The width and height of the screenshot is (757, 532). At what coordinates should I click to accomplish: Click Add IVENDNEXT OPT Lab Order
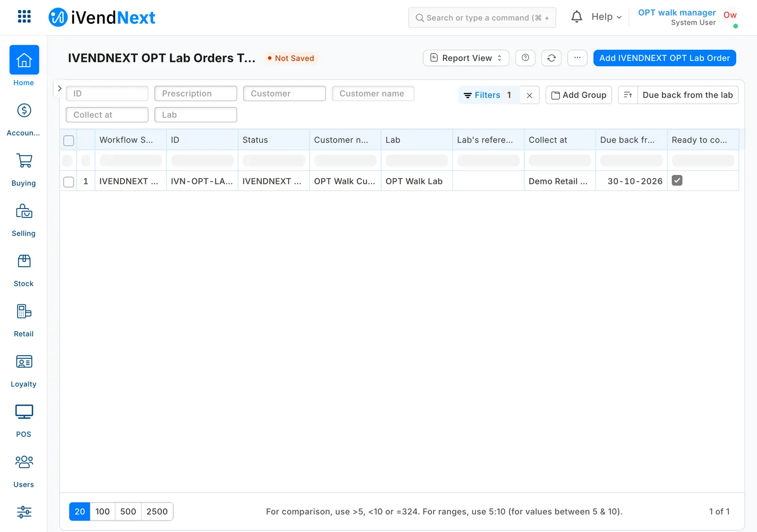pos(664,58)
